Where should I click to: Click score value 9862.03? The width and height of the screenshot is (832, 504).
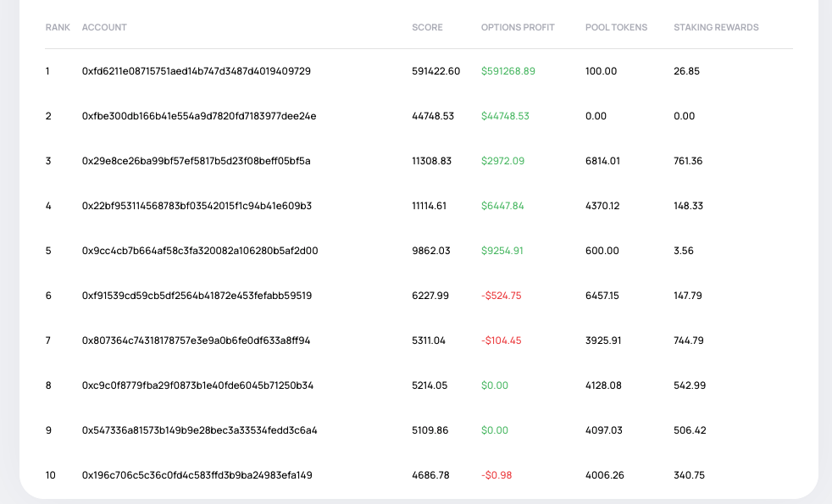[x=431, y=251]
